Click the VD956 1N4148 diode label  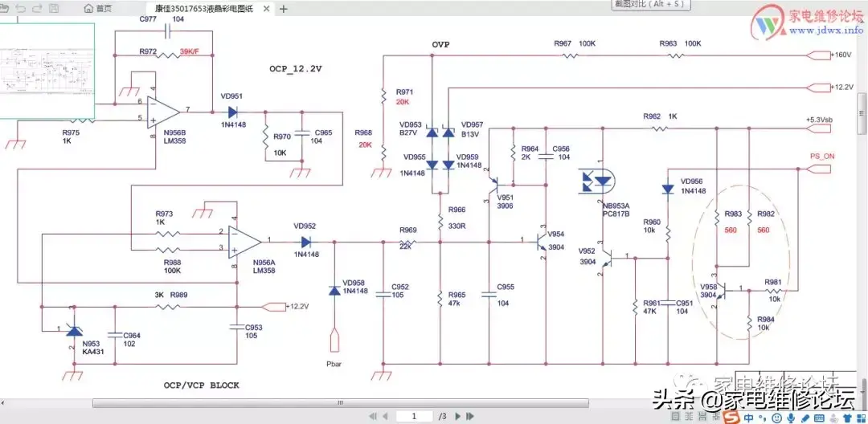[693, 185]
